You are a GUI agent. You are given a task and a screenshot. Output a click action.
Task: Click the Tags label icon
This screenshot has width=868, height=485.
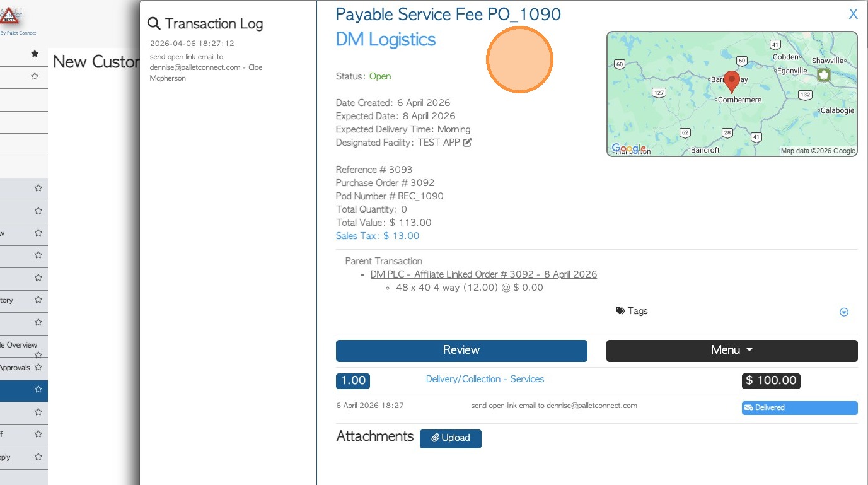coord(620,311)
